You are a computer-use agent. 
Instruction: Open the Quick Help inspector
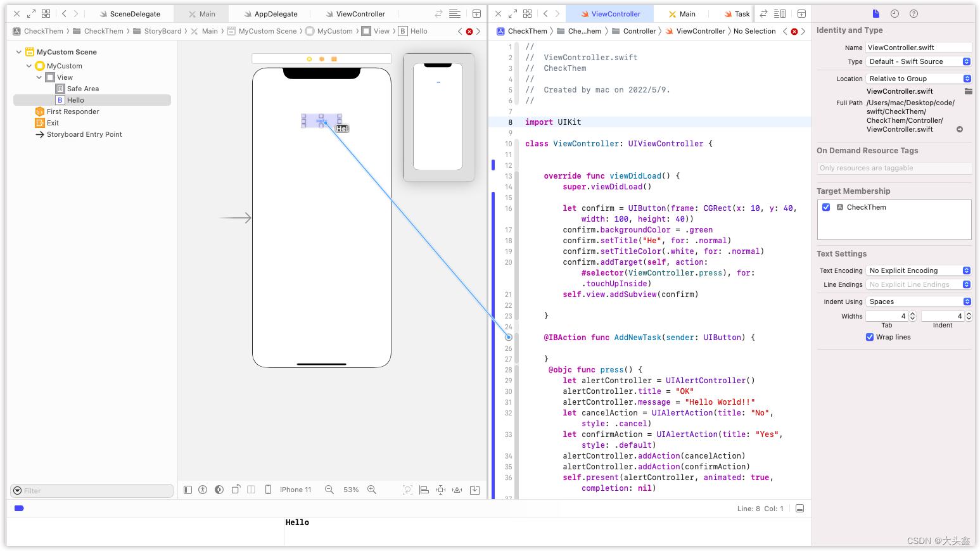click(913, 14)
